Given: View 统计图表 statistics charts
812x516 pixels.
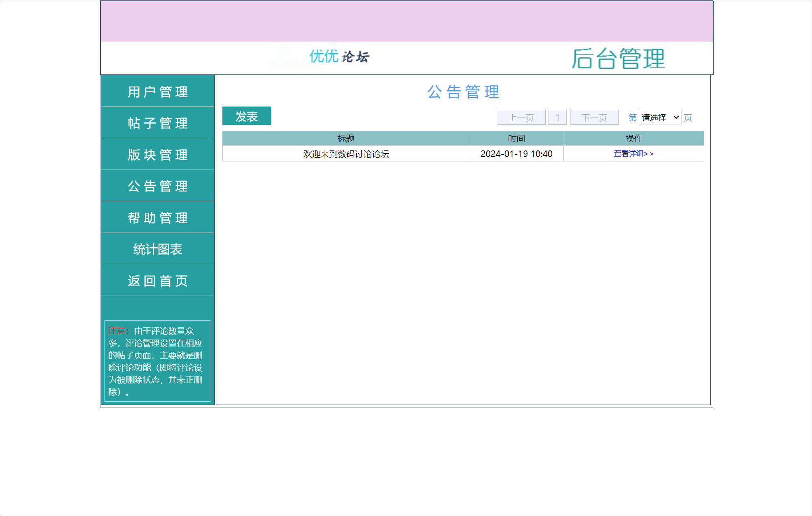Looking at the screenshot, I should (157, 249).
